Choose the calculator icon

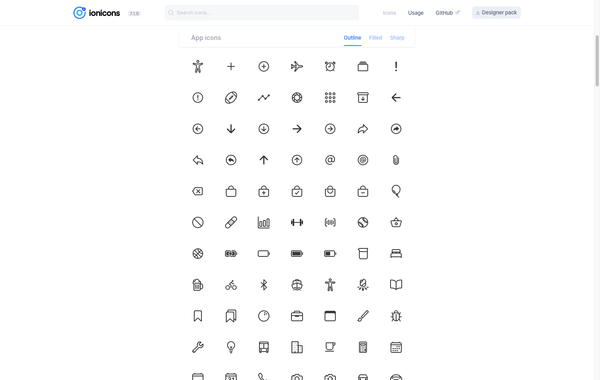click(363, 347)
